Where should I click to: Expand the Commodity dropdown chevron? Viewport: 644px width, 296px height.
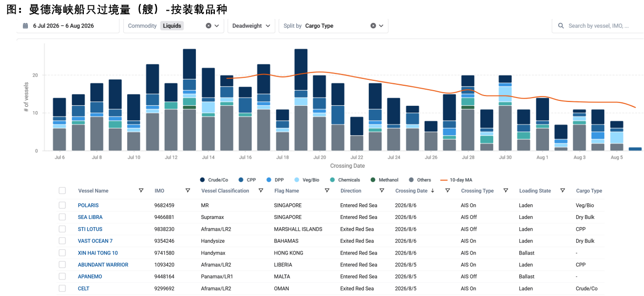[x=217, y=26]
